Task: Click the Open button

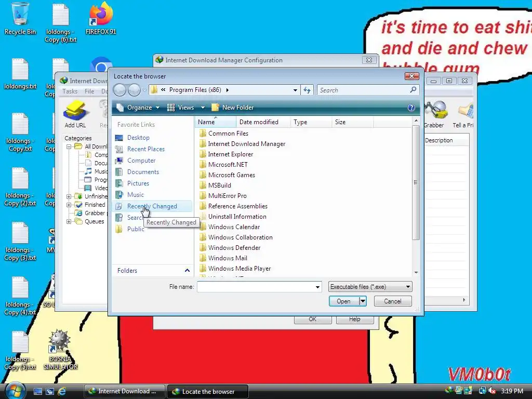Action: [344, 301]
